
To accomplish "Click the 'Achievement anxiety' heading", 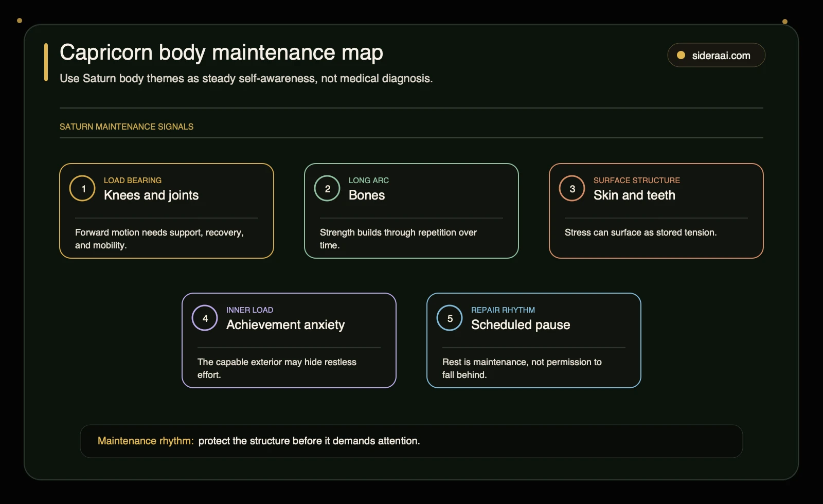I will (285, 325).
